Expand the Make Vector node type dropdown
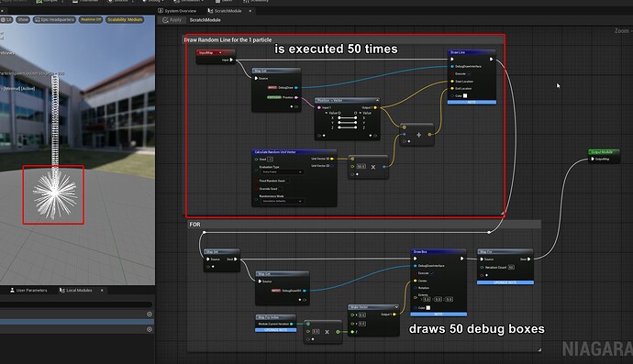The width and height of the screenshot is (633, 364). click(x=396, y=307)
